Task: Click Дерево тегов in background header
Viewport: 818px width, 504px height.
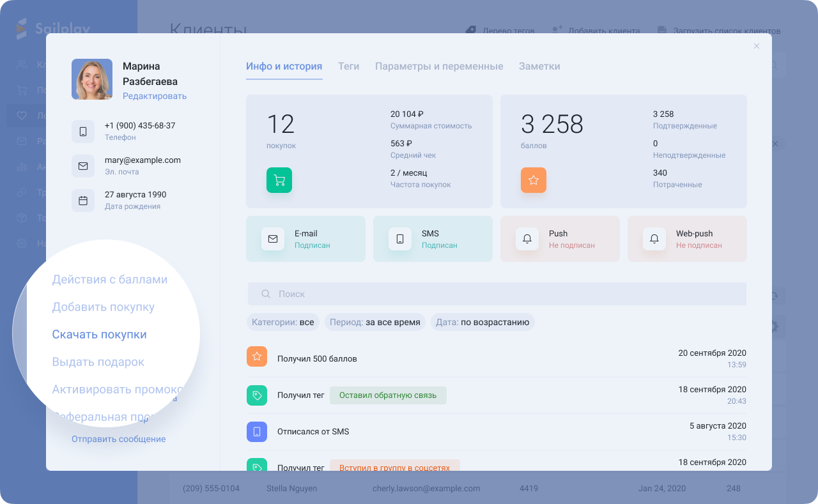Action: tap(500, 31)
